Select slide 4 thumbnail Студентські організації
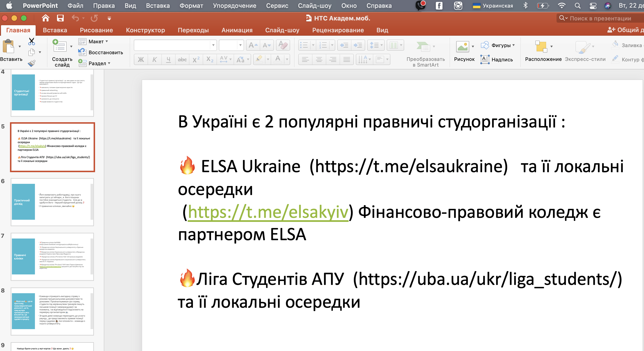644x351 pixels. coord(52,93)
